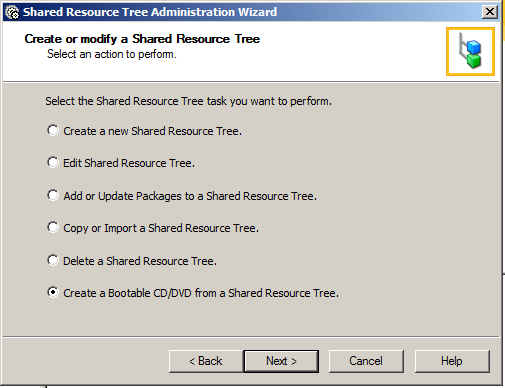The image size is (505, 388).
Task: Click the separator line above the buttons
Action: pos(251,337)
